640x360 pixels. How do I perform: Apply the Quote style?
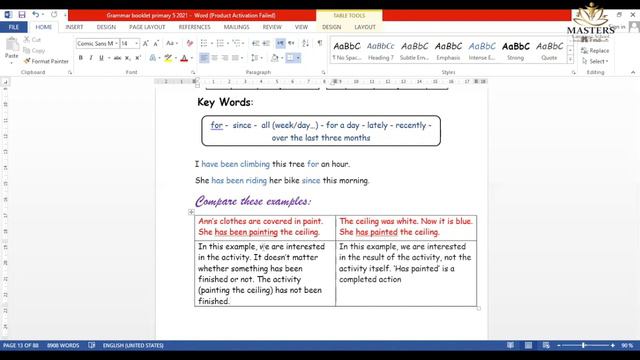(549, 51)
